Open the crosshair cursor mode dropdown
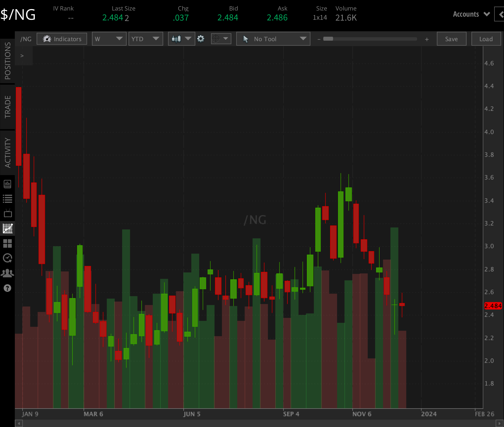The width and height of the screenshot is (504, 427). click(x=221, y=39)
